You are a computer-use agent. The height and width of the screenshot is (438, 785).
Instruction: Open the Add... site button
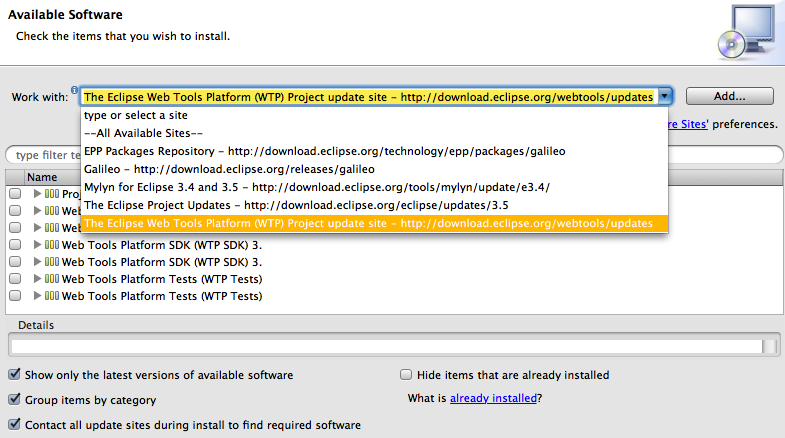(x=729, y=96)
